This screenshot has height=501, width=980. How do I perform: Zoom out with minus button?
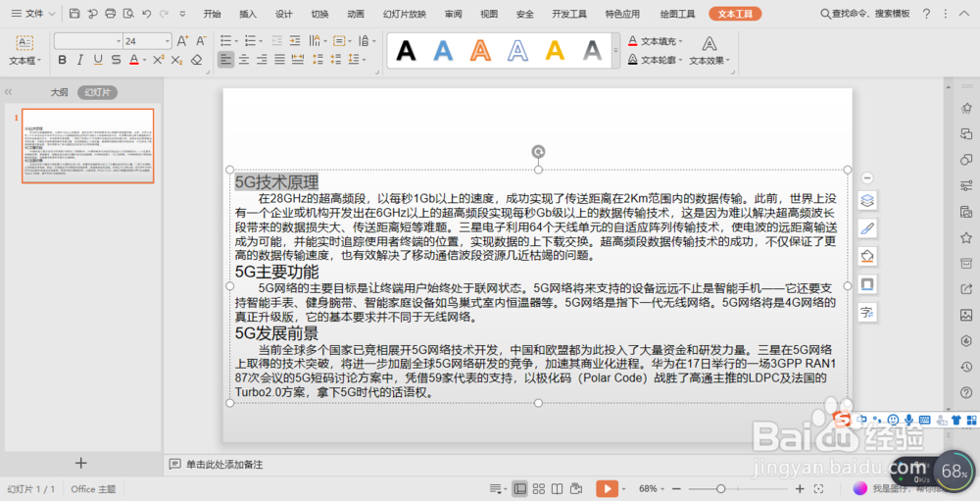tap(676, 488)
